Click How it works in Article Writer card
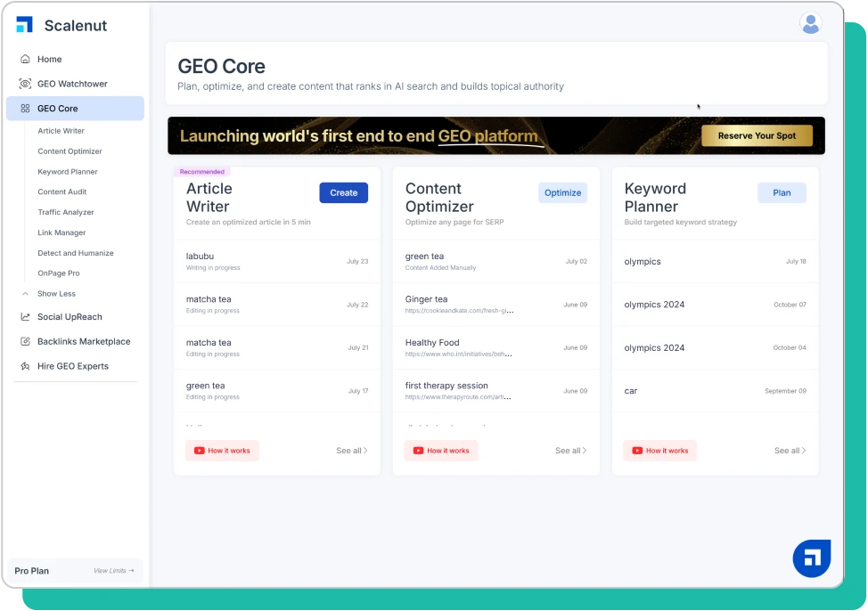 click(x=223, y=451)
